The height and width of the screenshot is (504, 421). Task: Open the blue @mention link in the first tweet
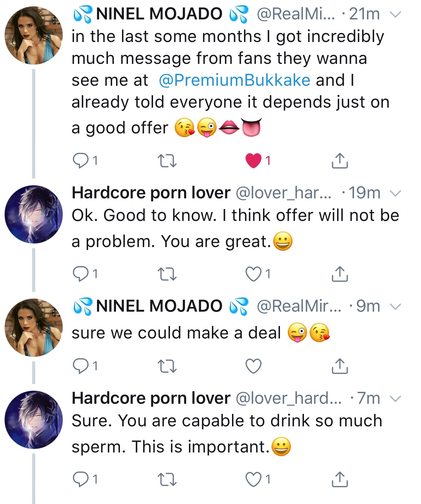[x=234, y=80]
